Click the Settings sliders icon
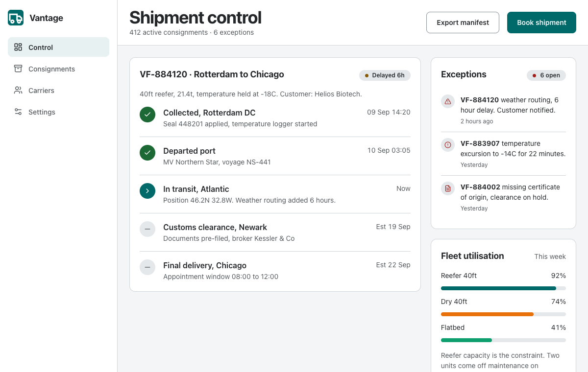This screenshot has width=588, height=372. 18,112
